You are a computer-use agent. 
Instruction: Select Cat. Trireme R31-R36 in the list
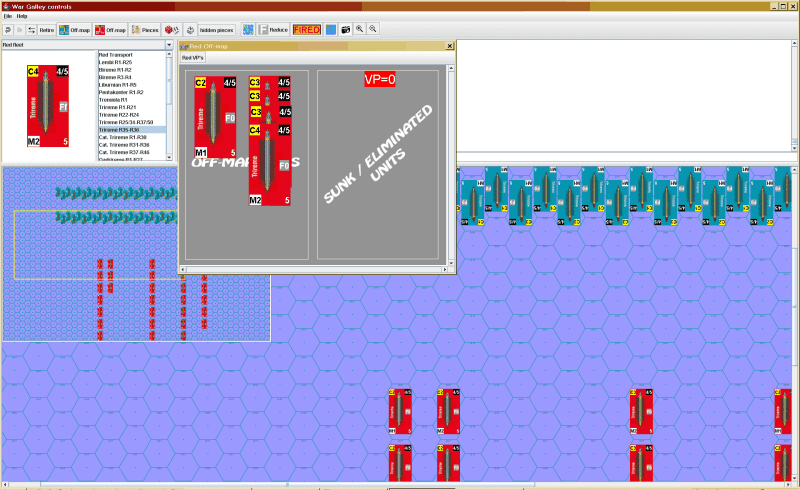click(132, 145)
